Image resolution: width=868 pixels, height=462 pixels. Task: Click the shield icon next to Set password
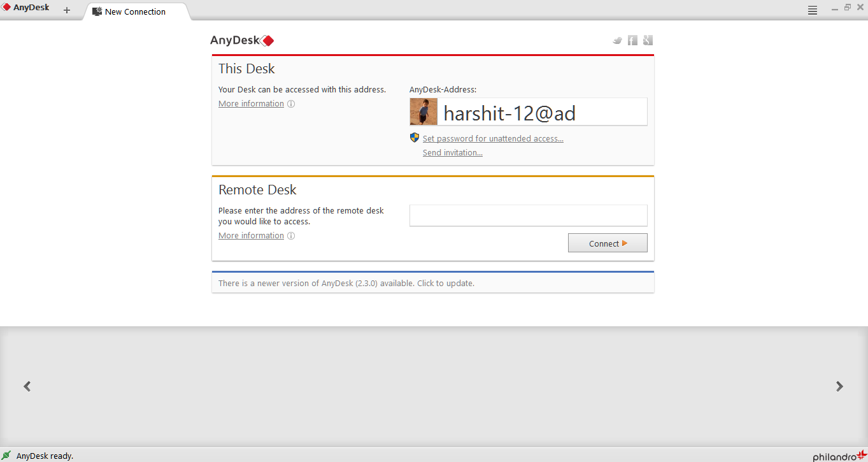click(x=415, y=138)
